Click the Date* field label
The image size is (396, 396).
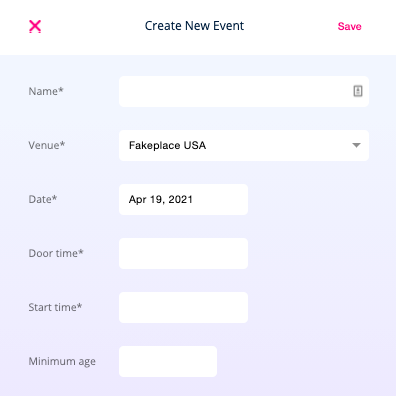point(43,199)
